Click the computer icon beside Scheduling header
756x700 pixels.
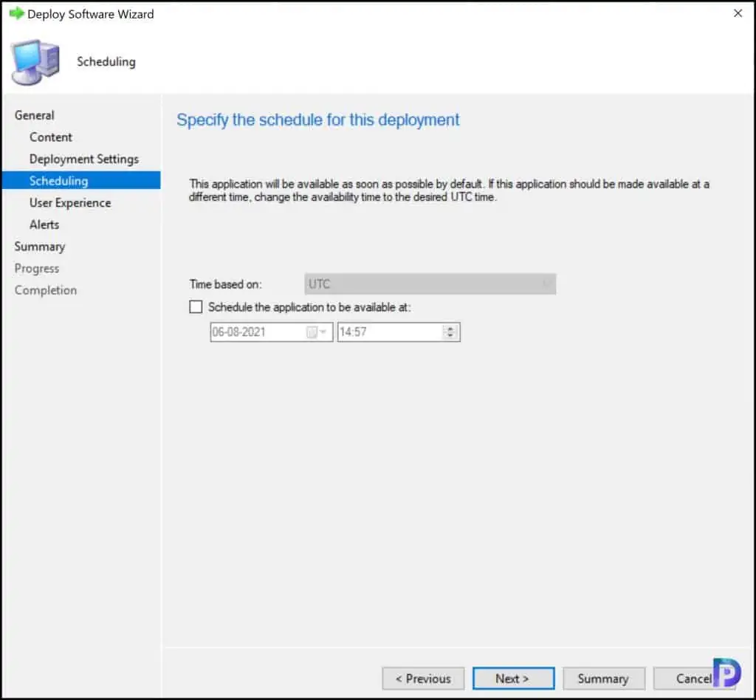pyautogui.click(x=35, y=62)
